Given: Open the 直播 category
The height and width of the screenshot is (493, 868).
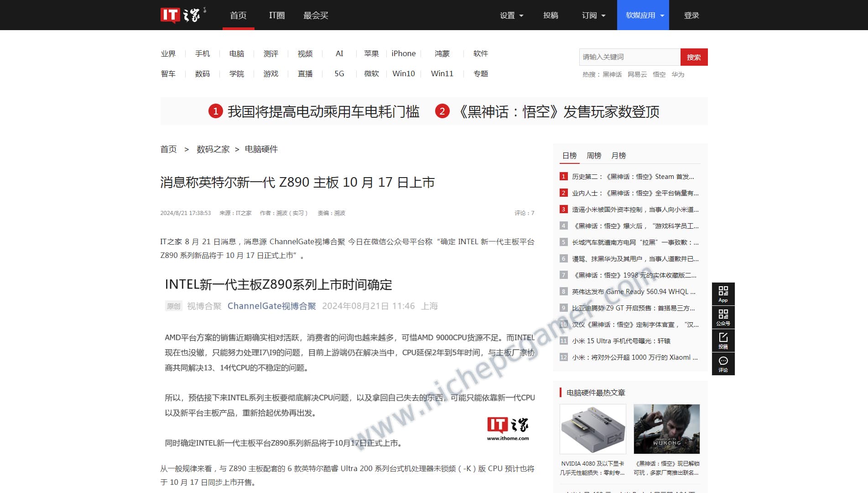Looking at the screenshot, I should tap(305, 73).
